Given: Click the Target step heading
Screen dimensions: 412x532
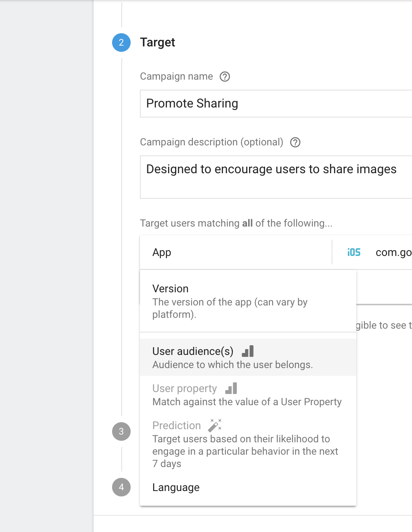Looking at the screenshot, I should (157, 43).
